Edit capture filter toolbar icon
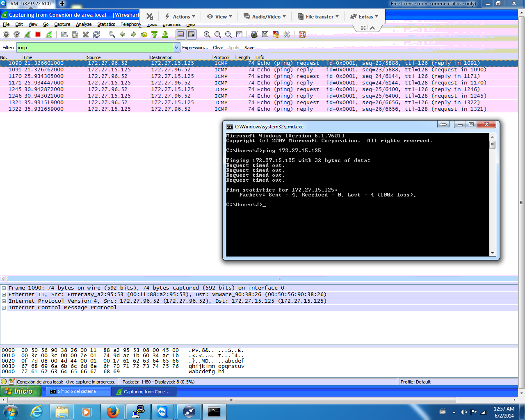The width and height of the screenshot is (525, 420). pyautogui.click(x=254, y=34)
